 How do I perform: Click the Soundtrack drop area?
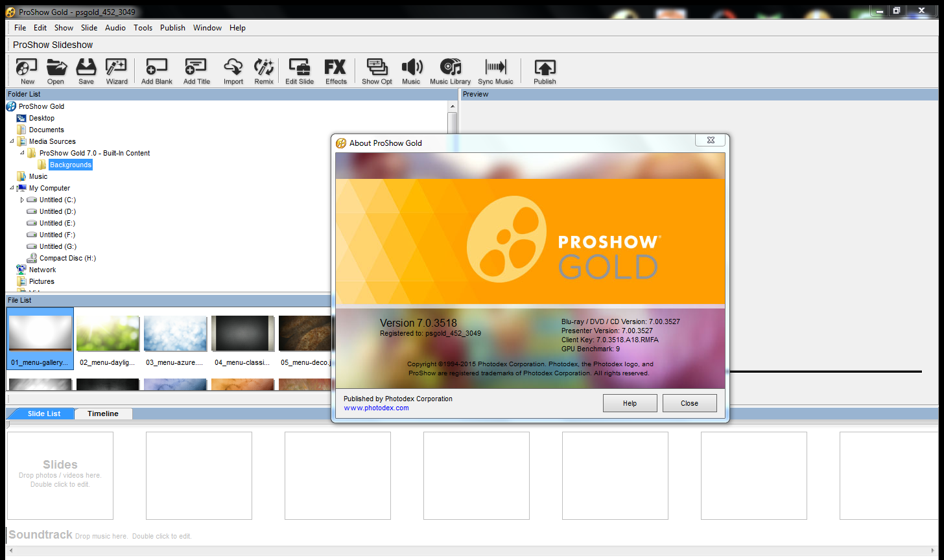(100, 535)
